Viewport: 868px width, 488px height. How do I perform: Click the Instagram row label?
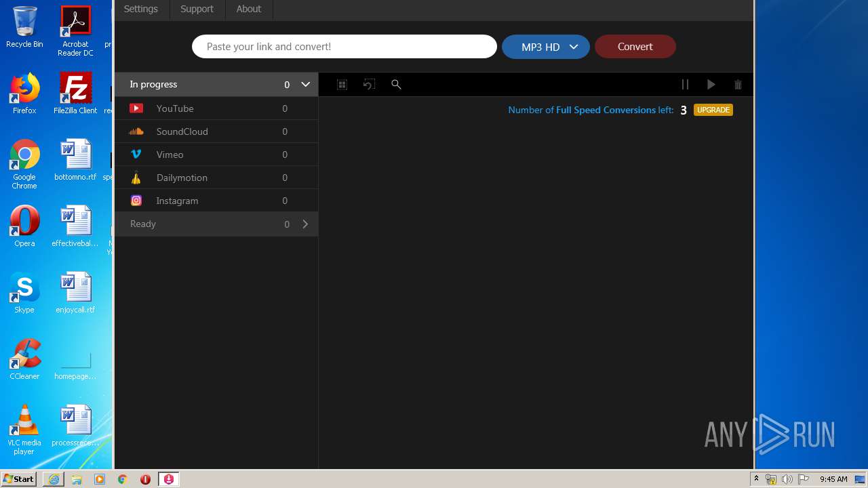pyautogui.click(x=177, y=201)
